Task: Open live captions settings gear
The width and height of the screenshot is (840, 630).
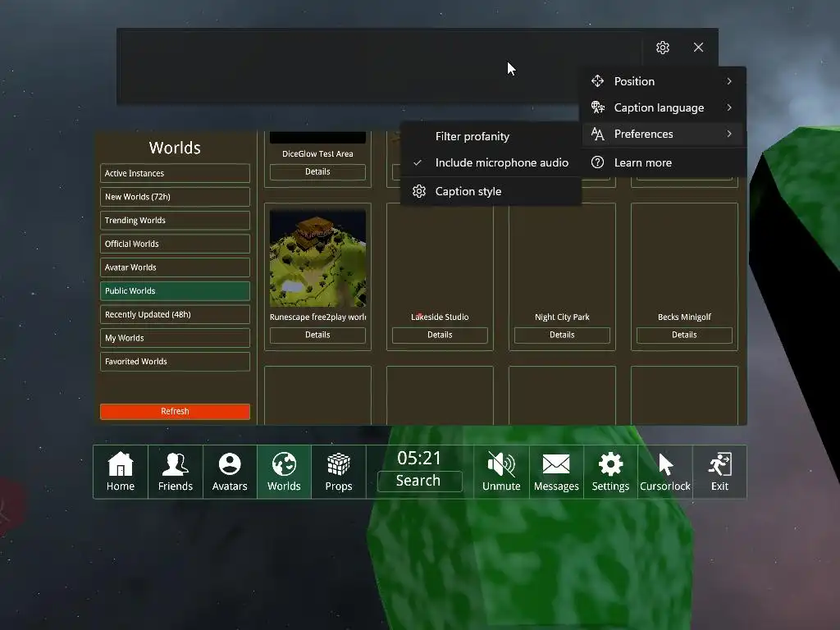Action: 663,48
